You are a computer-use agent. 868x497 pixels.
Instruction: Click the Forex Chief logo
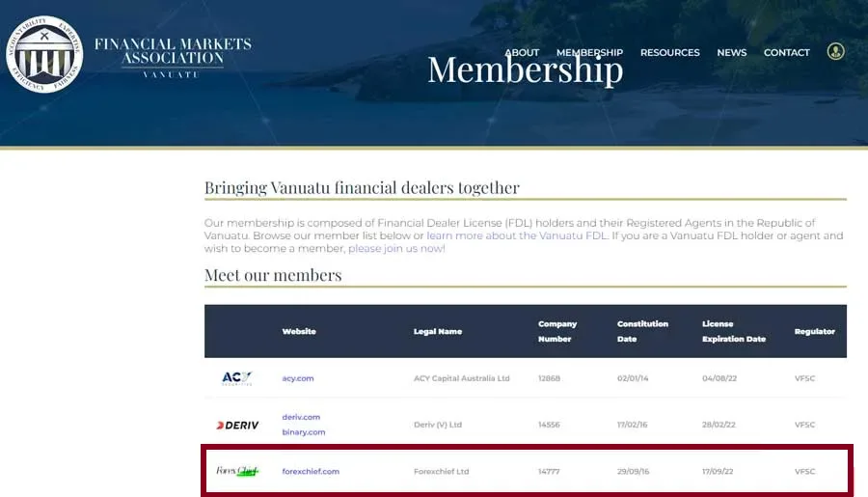pos(237,471)
